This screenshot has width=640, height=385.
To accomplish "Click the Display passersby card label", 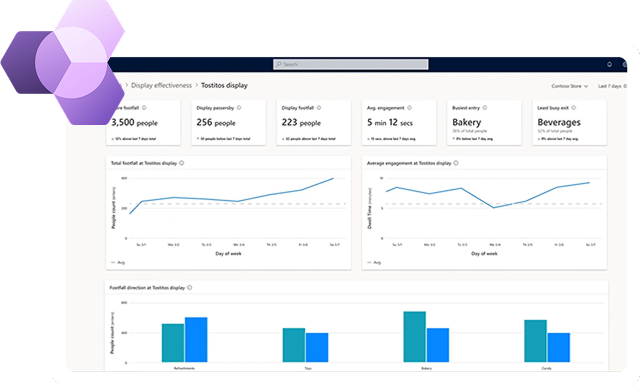I will tap(215, 108).
